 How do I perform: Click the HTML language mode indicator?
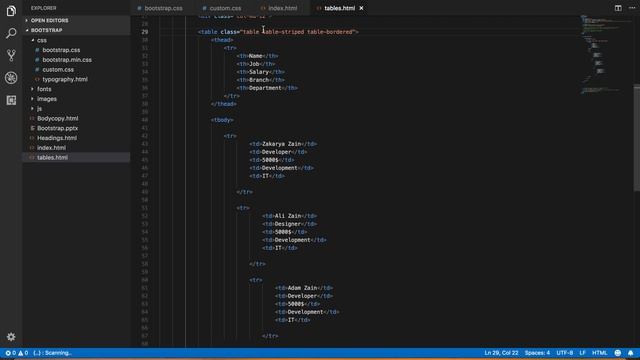pos(600,353)
